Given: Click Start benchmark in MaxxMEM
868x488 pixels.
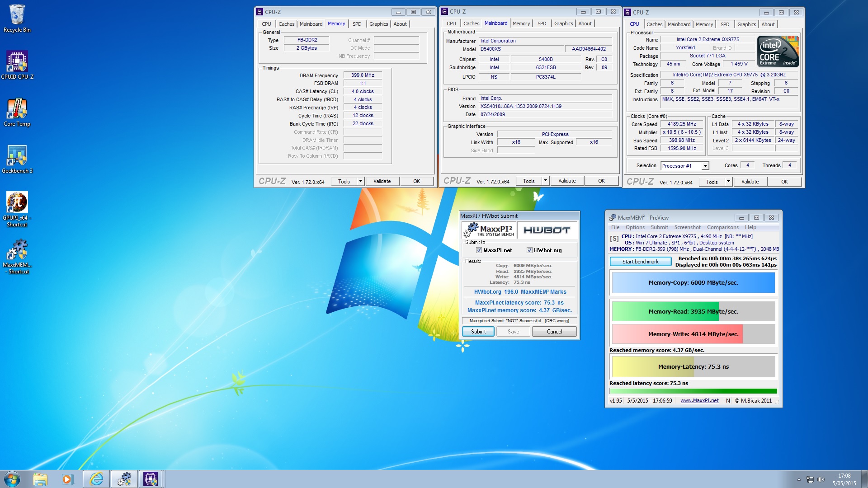Looking at the screenshot, I should tap(640, 262).
